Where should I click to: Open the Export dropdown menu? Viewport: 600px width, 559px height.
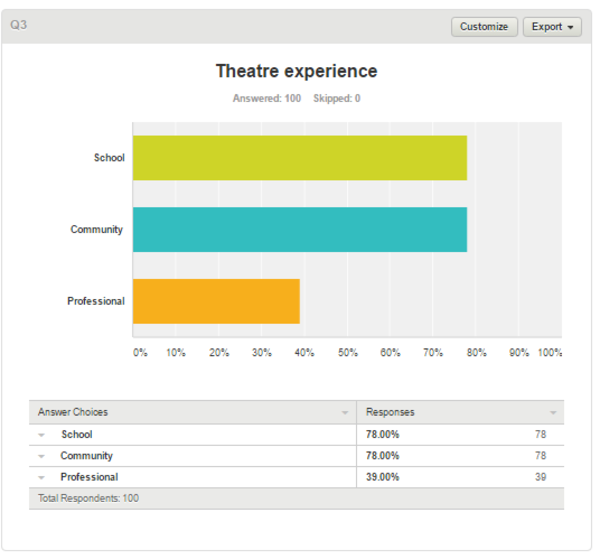coord(552,27)
